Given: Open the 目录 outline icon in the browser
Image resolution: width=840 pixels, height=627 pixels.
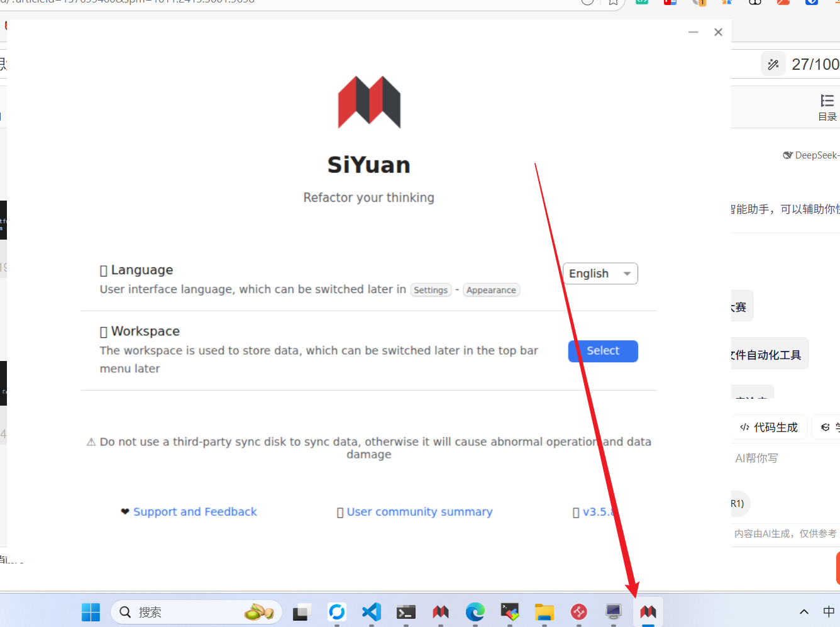Looking at the screenshot, I should pos(827,108).
